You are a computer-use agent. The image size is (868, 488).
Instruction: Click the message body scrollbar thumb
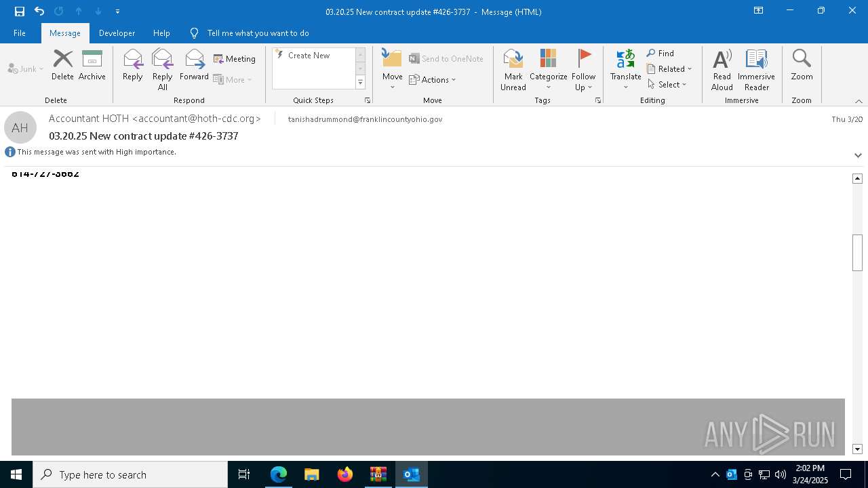[857, 253]
